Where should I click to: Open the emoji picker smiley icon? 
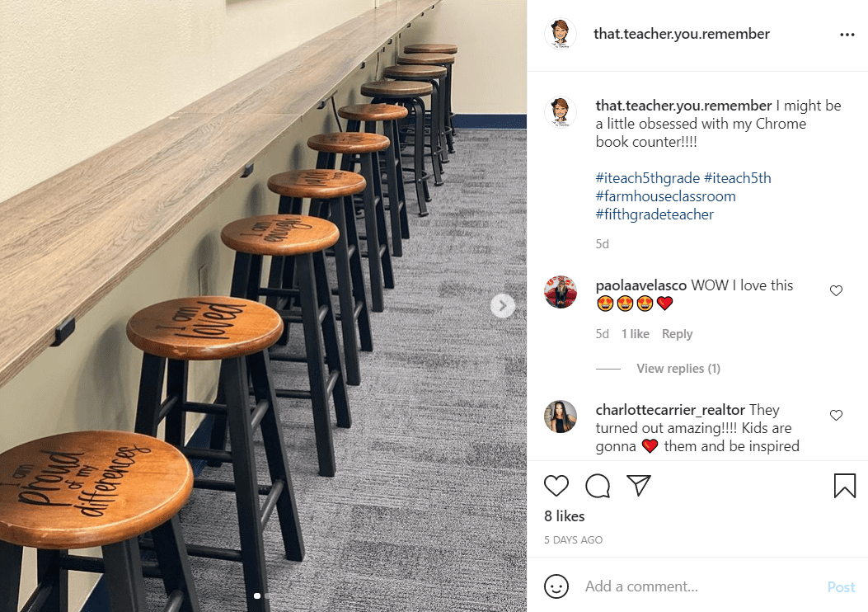click(x=556, y=586)
